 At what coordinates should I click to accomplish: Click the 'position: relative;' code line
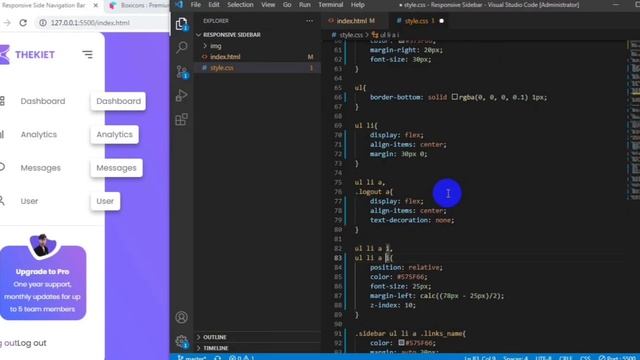(x=406, y=267)
